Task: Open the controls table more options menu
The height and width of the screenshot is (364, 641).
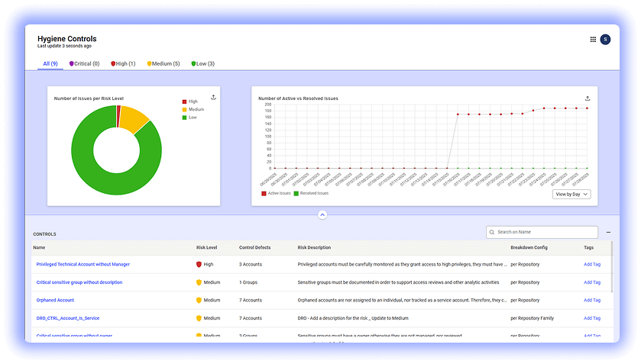Action: (x=608, y=232)
